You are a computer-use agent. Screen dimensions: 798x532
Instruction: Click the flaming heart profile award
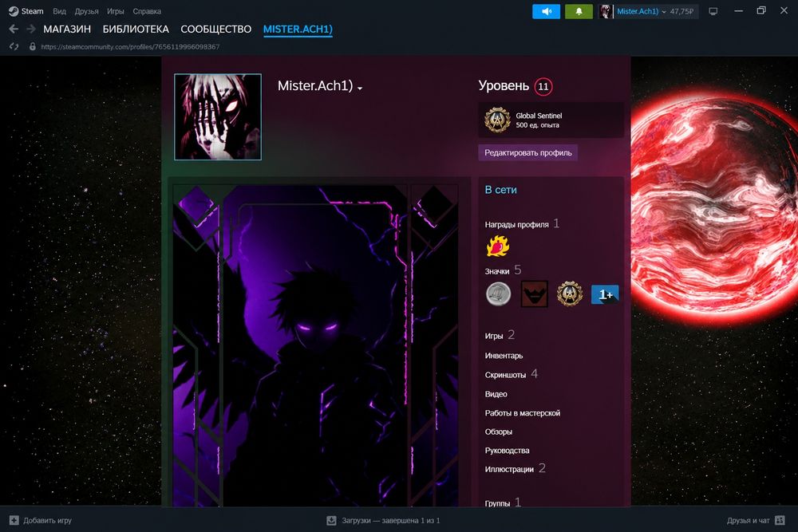pyautogui.click(x=498, y=246)
